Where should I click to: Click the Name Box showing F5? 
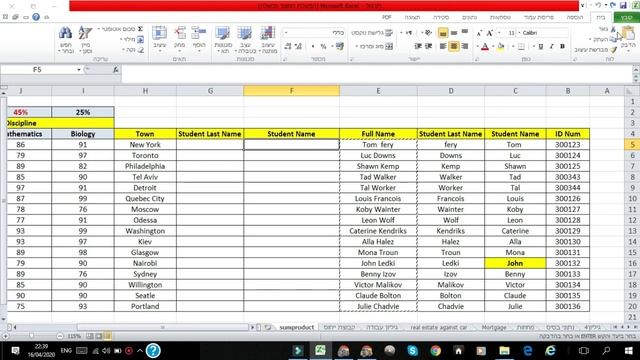point(38,70)
